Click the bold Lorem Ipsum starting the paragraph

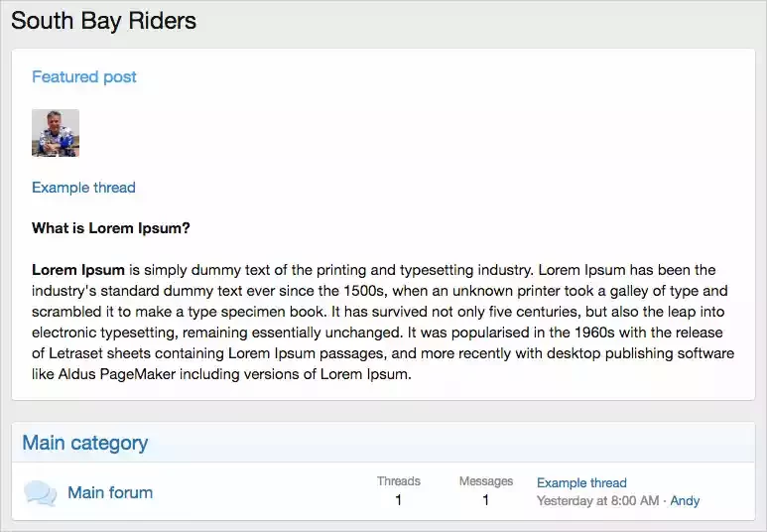click(78, 270)
